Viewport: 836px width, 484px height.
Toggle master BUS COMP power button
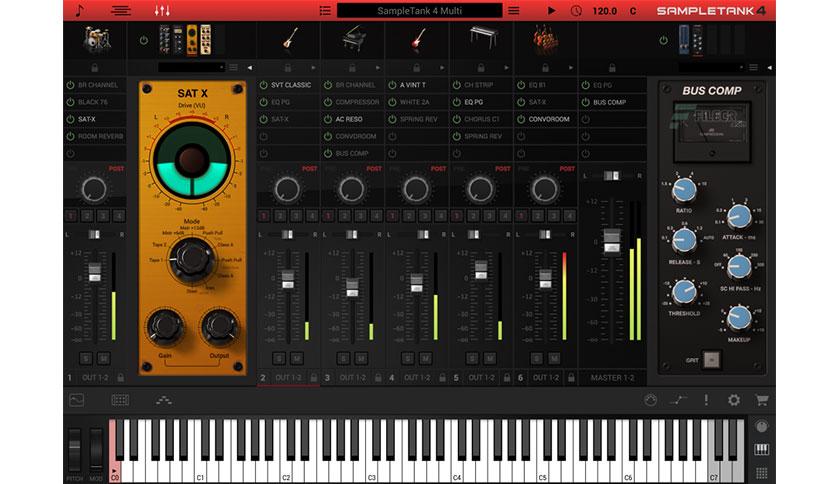point(585,102)
